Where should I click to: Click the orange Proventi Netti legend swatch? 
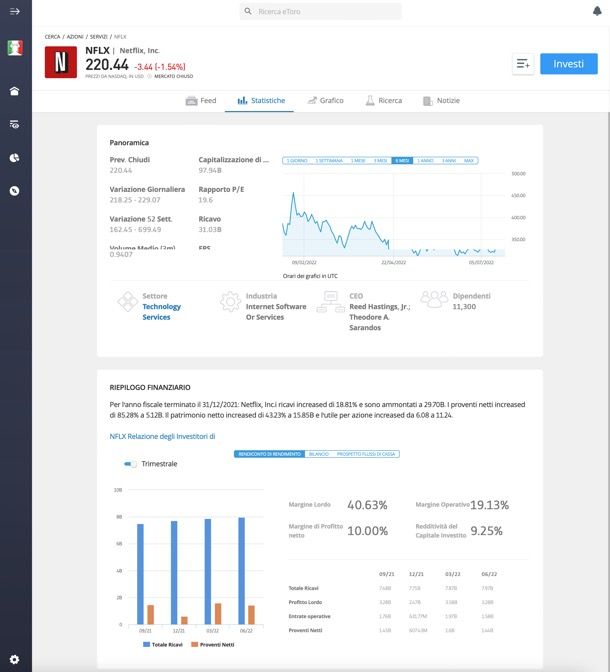(x=194, y=645)
